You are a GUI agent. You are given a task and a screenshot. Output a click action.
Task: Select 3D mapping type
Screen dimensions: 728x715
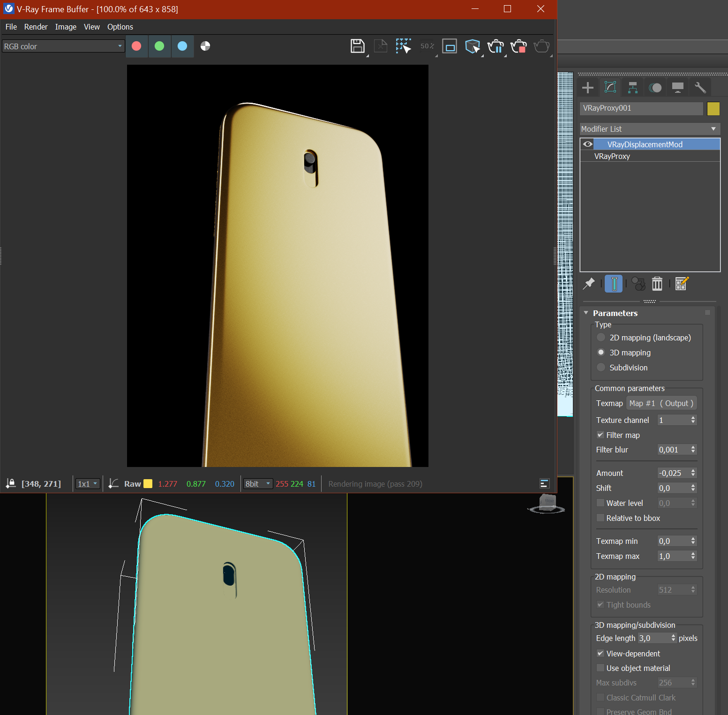pyautogui.click(x=601, y=352)
